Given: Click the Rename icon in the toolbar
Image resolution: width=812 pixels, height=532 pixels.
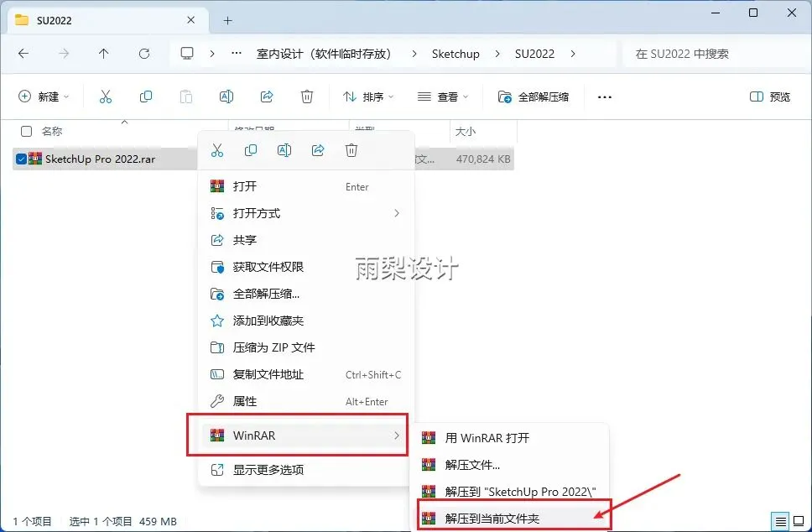Looking at the screenshot, I should coord(226,96).
